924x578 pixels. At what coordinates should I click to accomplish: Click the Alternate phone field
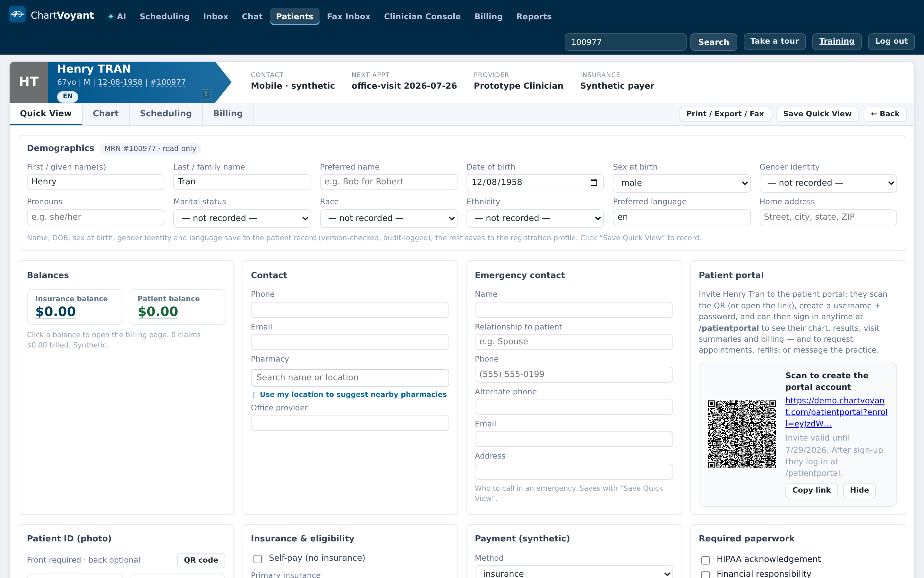coord(574,407)
